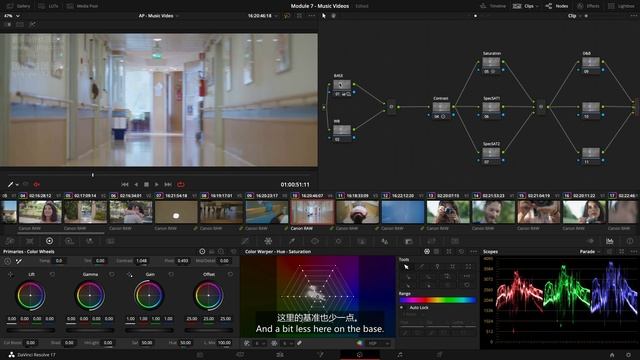
Task: Open the Power Window palette
Action: coord(315,241)
